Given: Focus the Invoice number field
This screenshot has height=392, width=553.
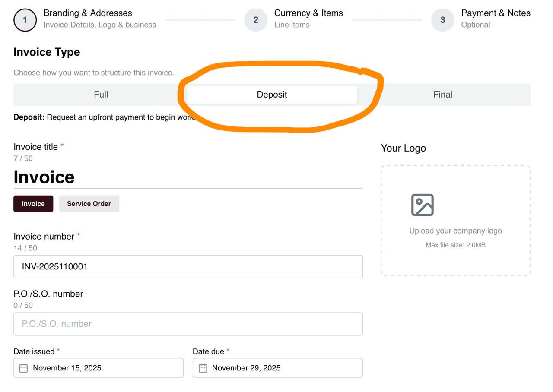Looking at the screenshot, I should 188,267.
